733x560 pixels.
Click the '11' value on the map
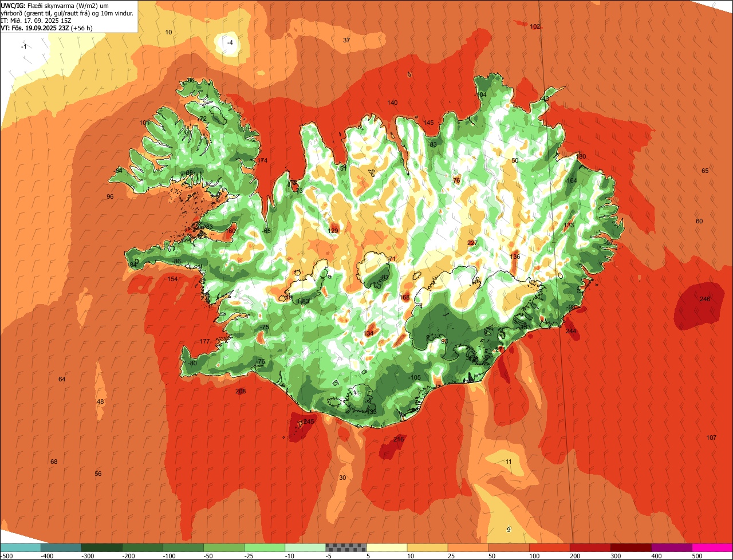509,462
